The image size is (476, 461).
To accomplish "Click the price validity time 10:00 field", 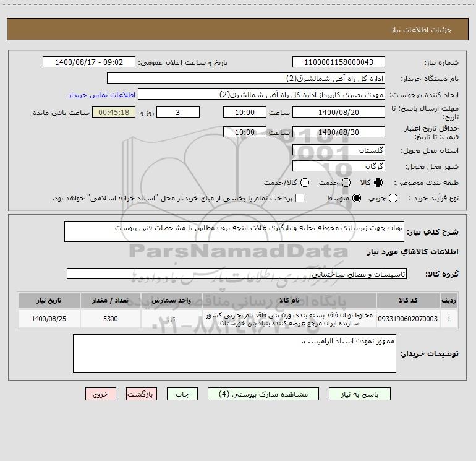I will [245, 132].
